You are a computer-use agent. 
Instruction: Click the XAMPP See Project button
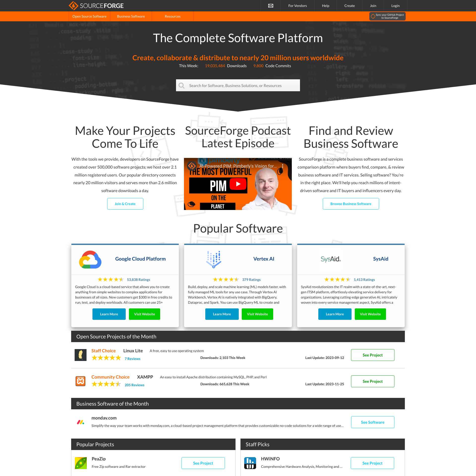372,381
